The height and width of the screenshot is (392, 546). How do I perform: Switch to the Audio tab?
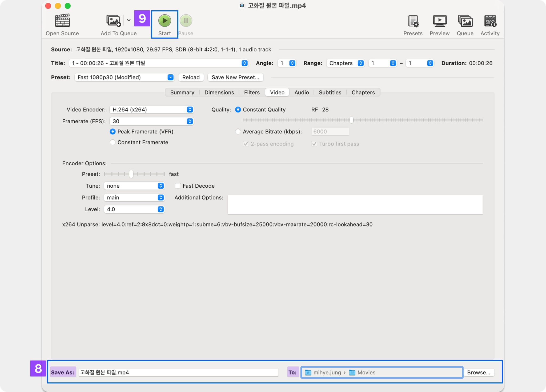coord(302,92)
